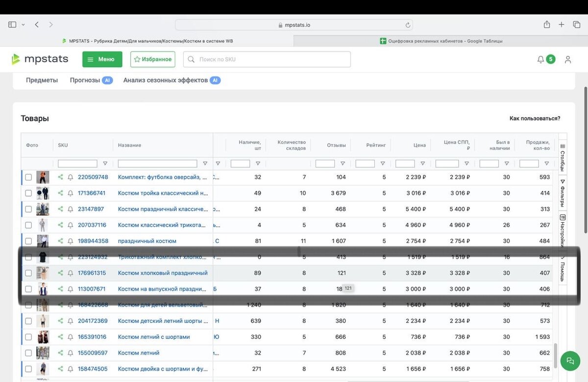Open product link SKU 220509748
This screenshot has width=588, height=382.
click(93, 177)
